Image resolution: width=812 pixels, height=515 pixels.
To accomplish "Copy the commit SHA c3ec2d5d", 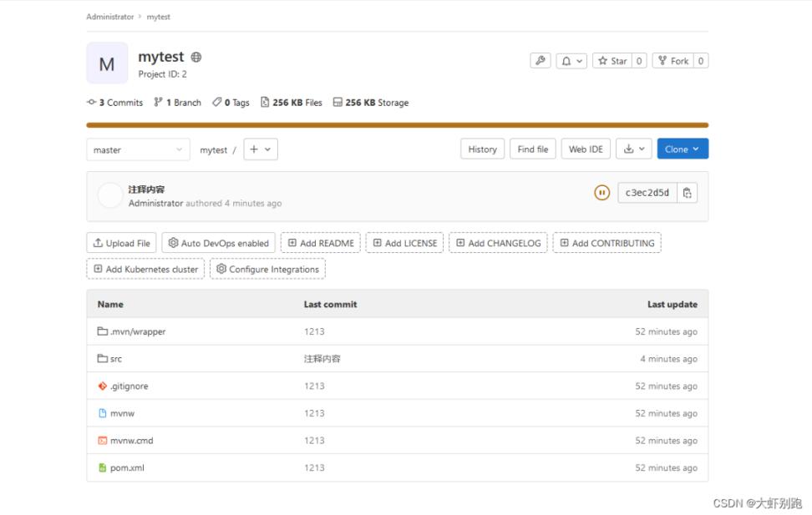I will tap(687, 193).
